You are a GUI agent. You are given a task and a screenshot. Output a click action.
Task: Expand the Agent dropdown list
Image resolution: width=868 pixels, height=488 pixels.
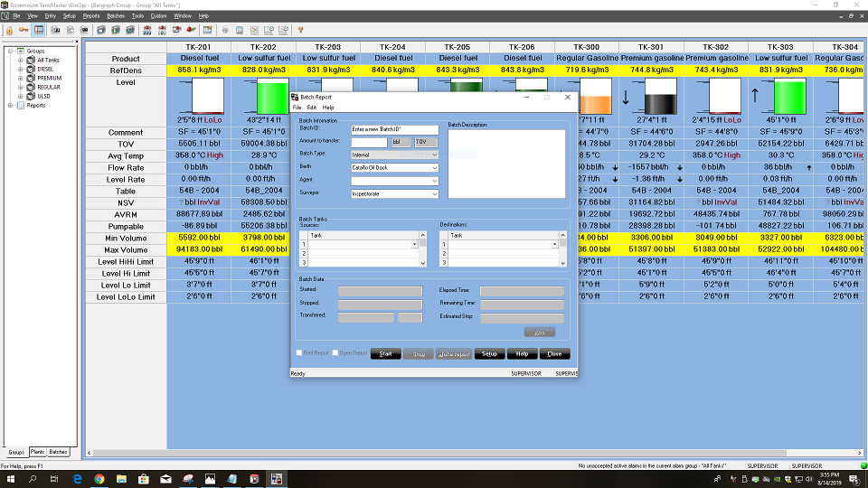434,181
